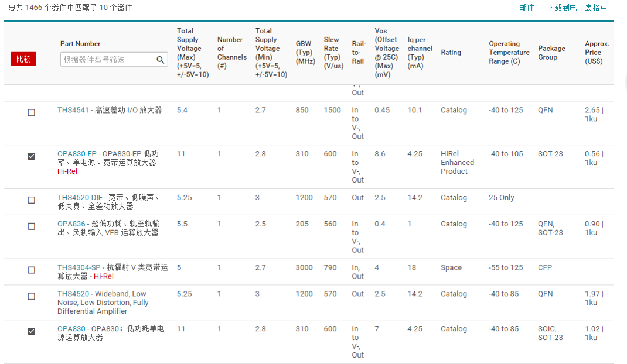Sort by Operating Temperature Range header
Image resolution: width=627 pixels, height=364 pixels.
pos(509,52)
